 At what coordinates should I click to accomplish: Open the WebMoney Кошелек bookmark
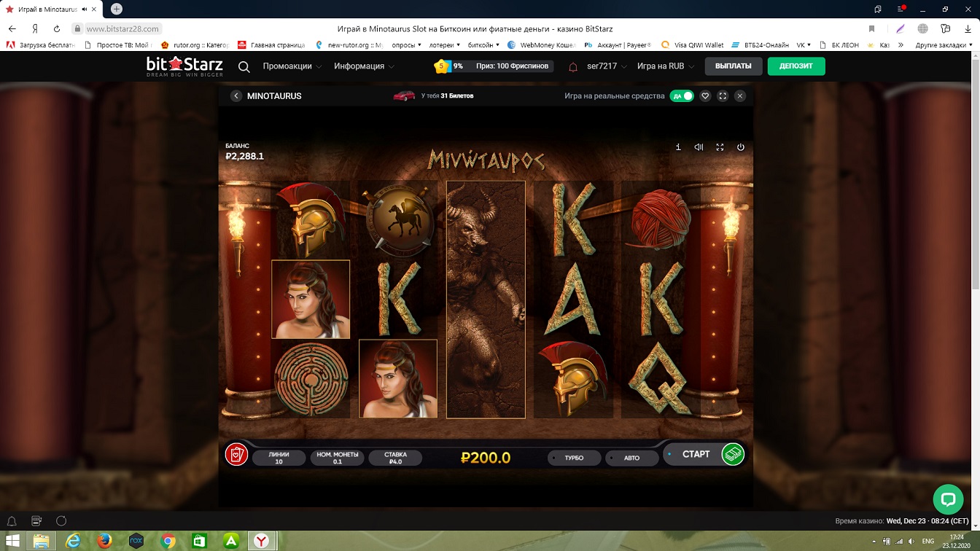(542, 45)
